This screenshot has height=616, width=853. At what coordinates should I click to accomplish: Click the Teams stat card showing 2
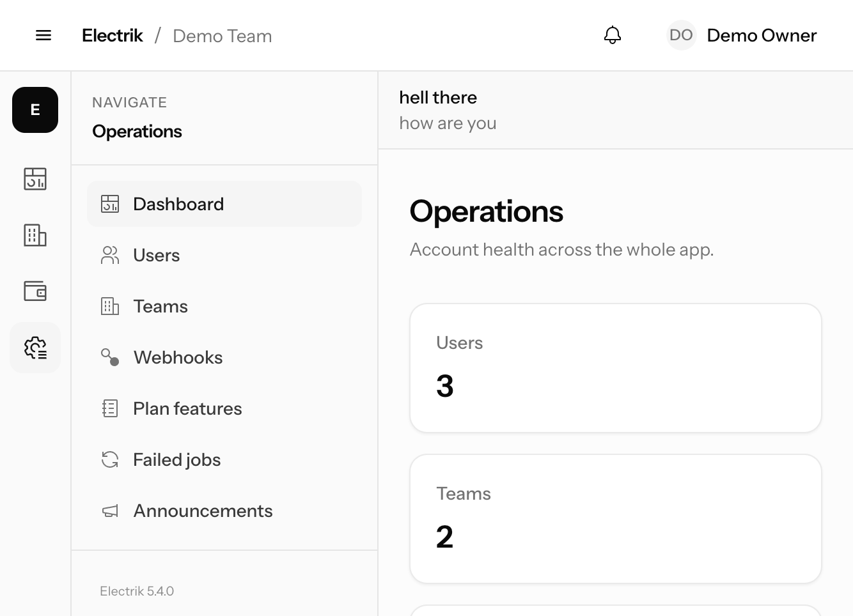(x=616, y=519)
